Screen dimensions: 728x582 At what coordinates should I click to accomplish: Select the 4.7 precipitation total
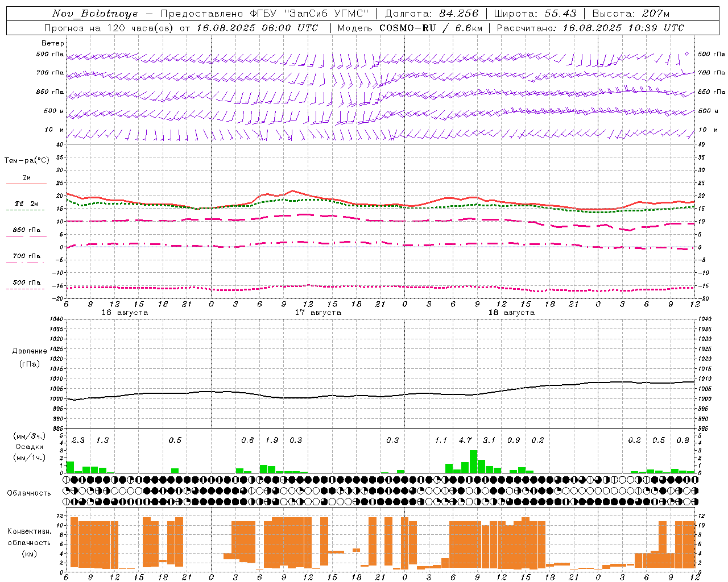click(465, 440)
